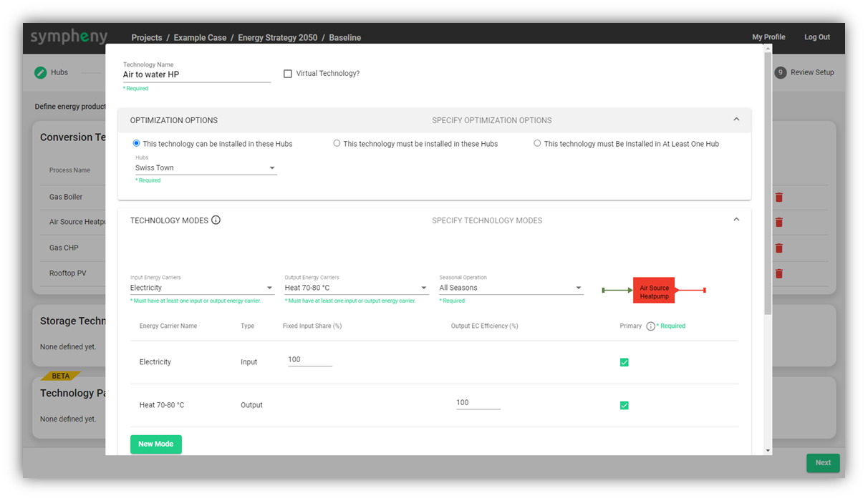Delete the Gas Boiler row via trash icon
The height and width of the screenshot is (501, 868).
pos(779,198)
